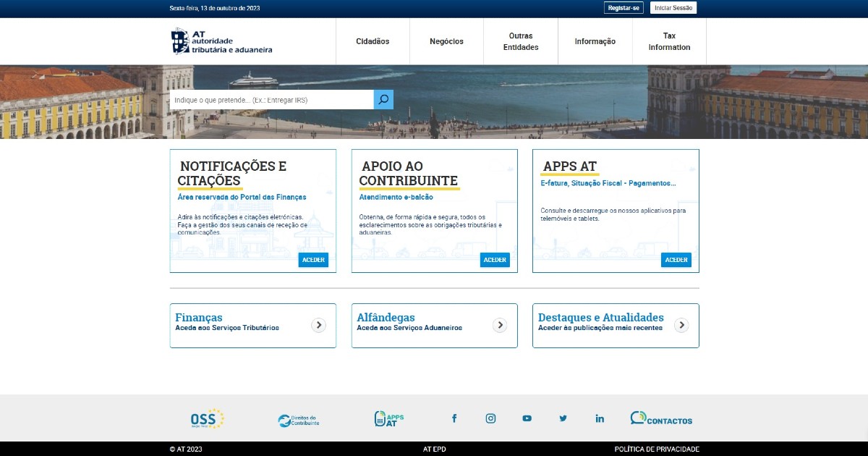Open the OSS footer icon

tap(207, 419)
